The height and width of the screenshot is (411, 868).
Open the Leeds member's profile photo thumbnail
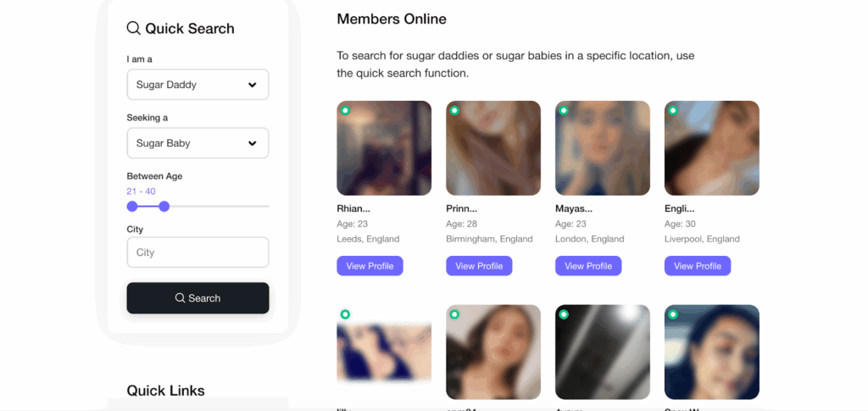coord(384,148)
